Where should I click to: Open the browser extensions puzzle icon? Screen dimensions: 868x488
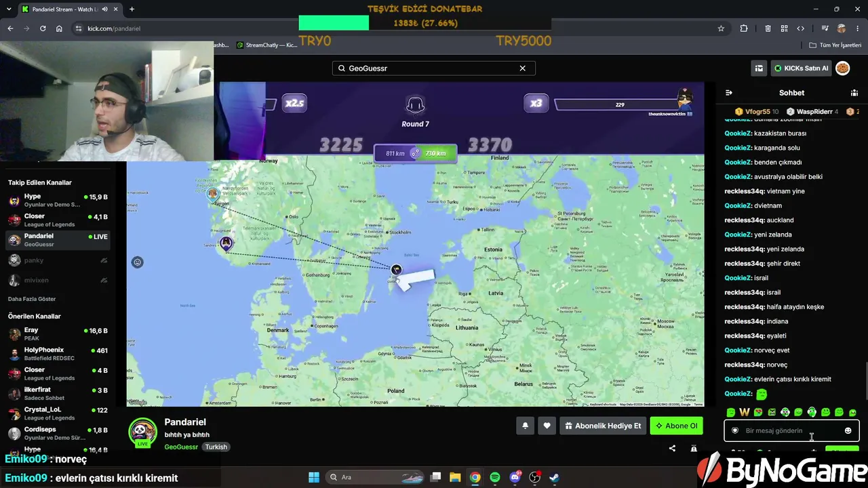(x=744, y=28)
